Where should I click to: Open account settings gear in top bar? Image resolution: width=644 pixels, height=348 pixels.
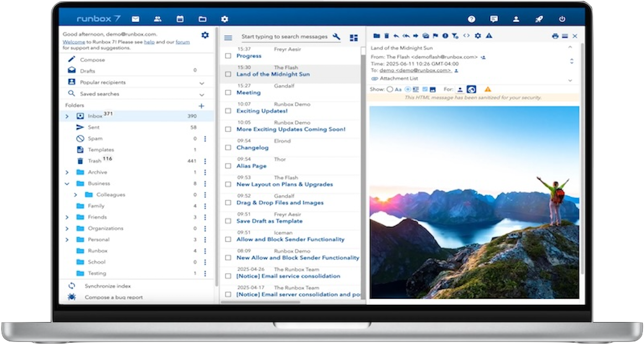click(224, 19)
